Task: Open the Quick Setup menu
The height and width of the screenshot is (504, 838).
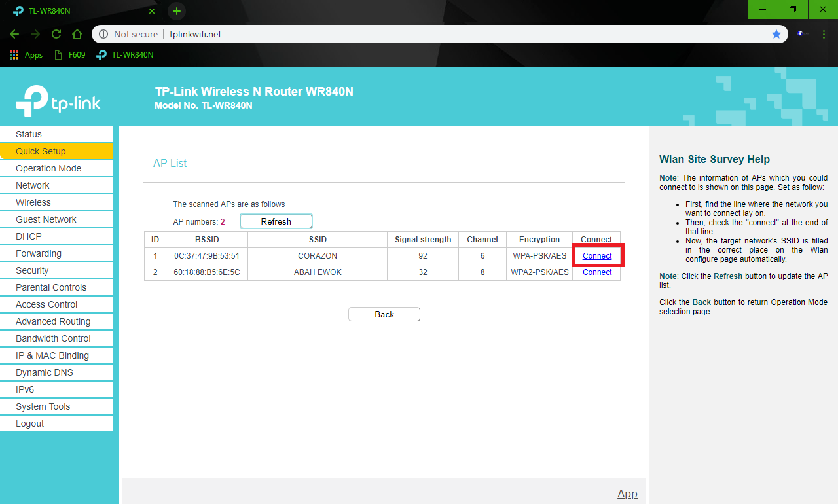Action: 56,151
